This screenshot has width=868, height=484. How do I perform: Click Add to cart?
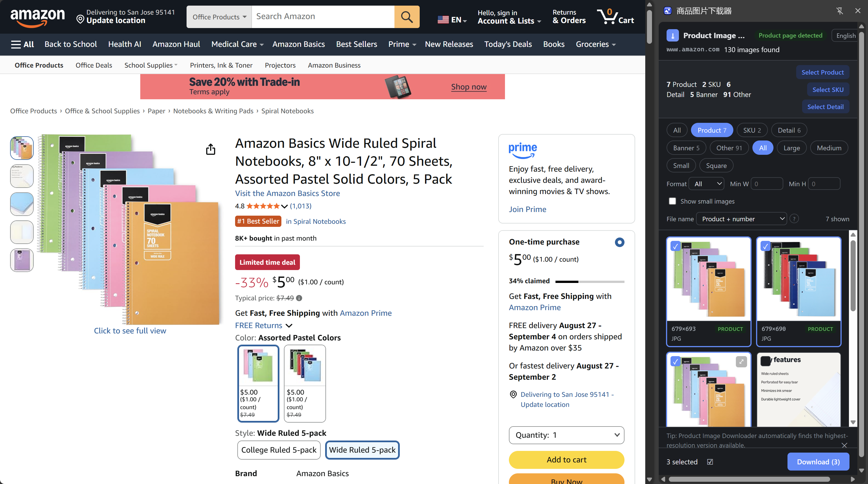point(566,459)
